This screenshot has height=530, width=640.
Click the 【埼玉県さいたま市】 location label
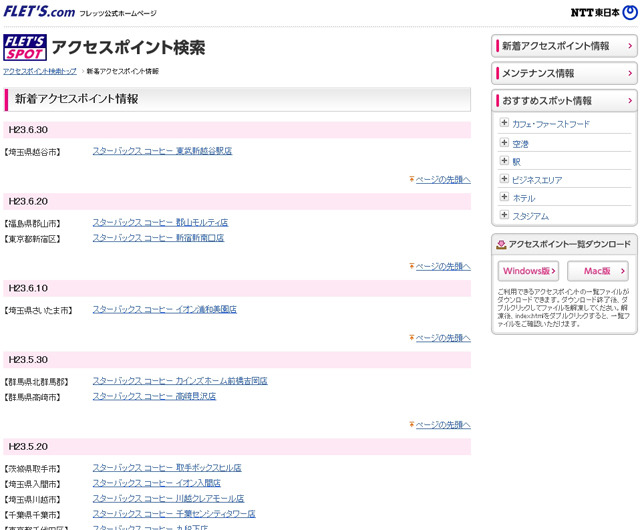pos(39,311)
